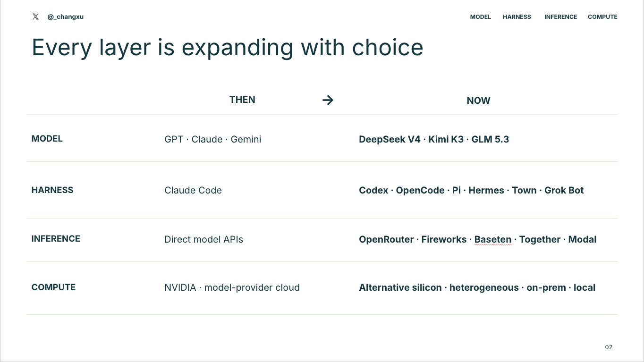Click the word 'Modal'
This screenshot has height=362, width=644.
coord(582,239)
